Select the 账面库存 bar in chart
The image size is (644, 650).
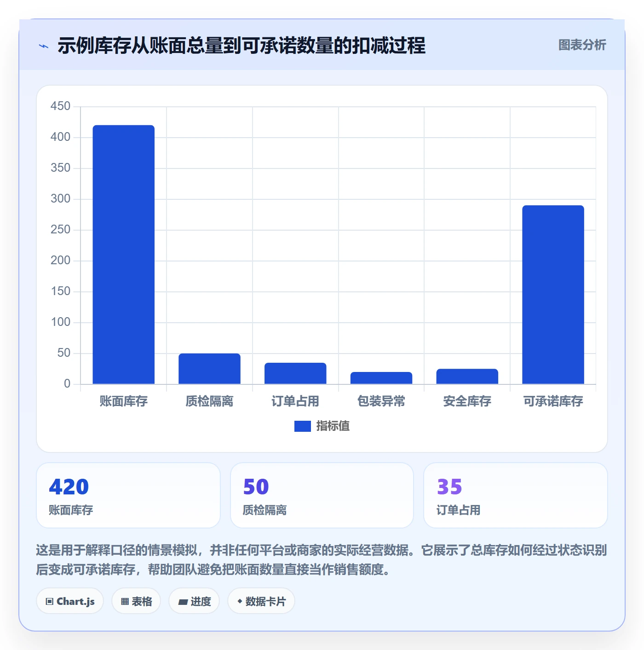click(x=124, y=254)
